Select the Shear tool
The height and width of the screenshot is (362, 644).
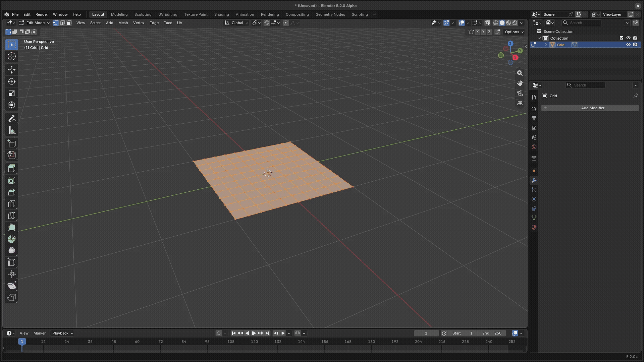point(12,286)
